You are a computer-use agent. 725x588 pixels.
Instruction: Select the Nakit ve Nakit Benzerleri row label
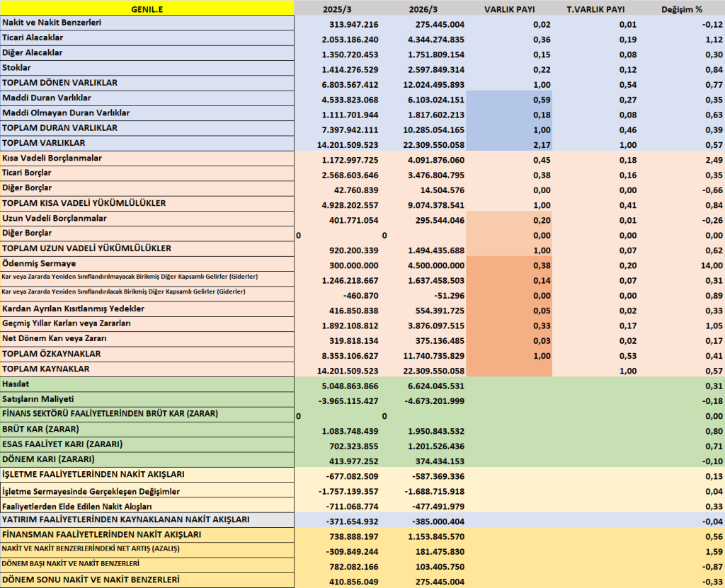pyautogui.click(x=147, y=23)
